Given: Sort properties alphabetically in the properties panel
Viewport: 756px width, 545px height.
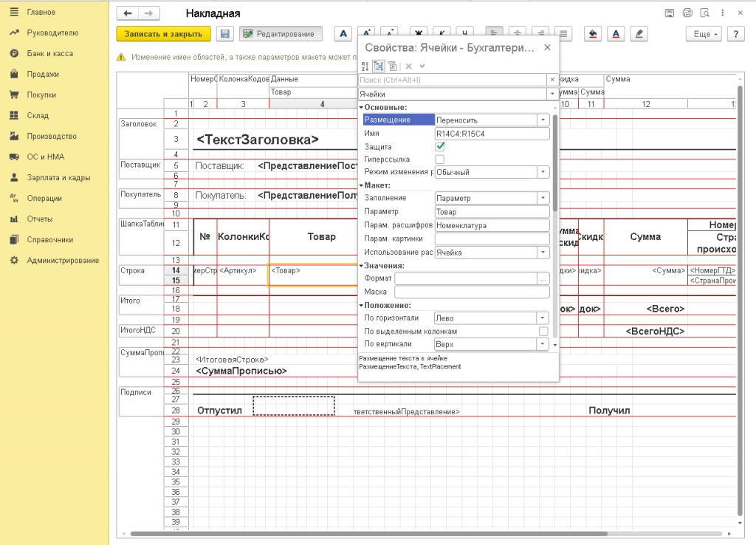Looking at the screenshot, I should click(x=365, y=66).
